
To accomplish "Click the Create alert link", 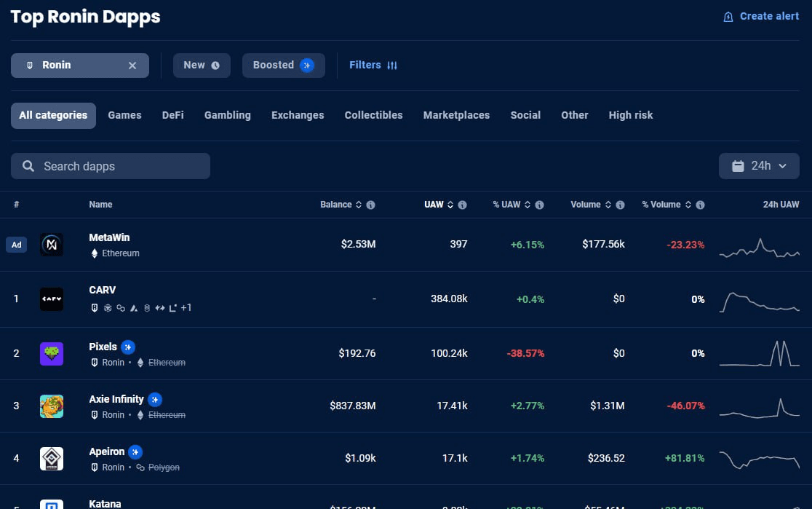I will [761, 17].
